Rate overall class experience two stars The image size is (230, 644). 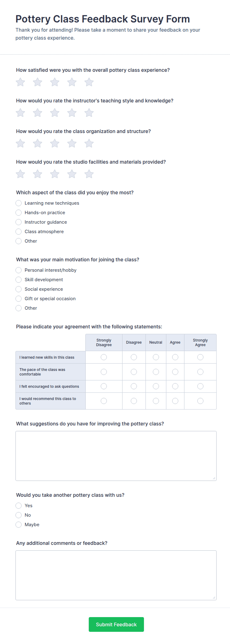38,82
